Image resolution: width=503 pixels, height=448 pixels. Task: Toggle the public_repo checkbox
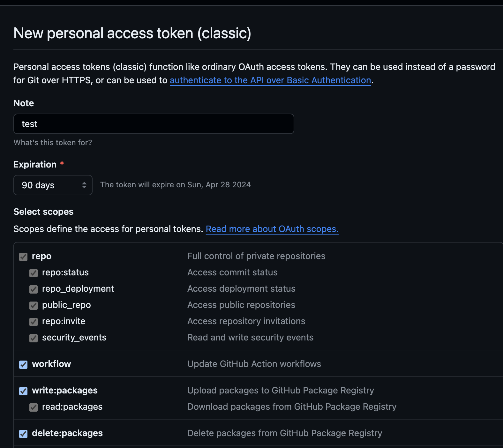(34, 305)
